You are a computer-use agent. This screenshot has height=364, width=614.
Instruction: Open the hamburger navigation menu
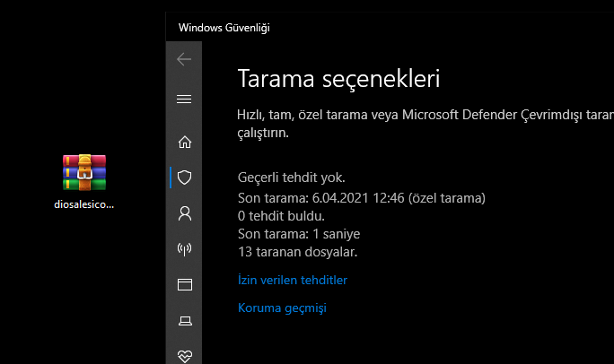point(184,100)
